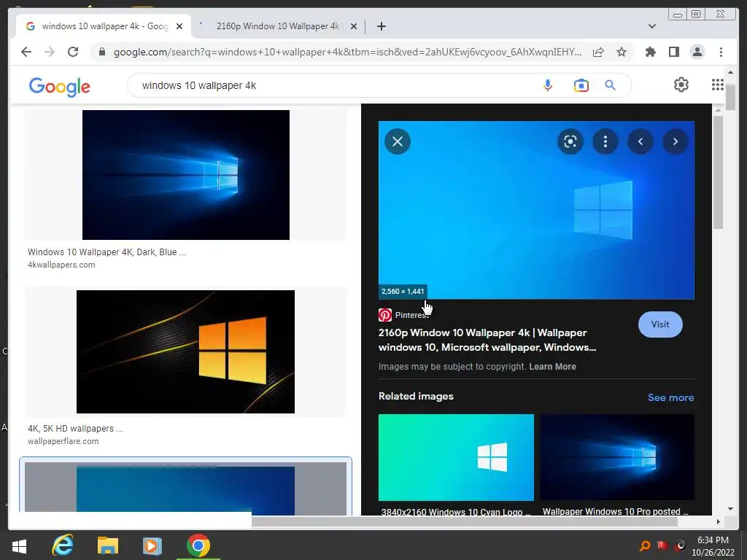Open media player from taskbar
This screenshot has height=560, width=747.
point(152,545)
